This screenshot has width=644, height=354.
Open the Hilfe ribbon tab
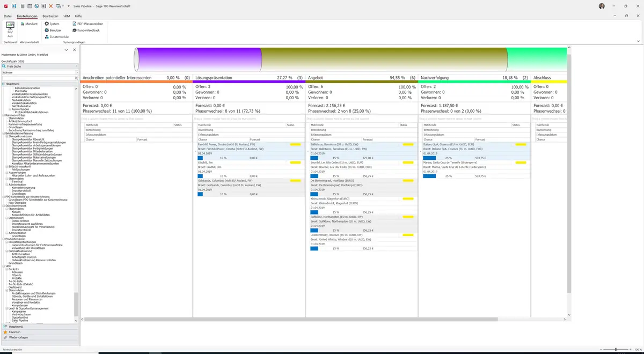[x=78, y=16]
